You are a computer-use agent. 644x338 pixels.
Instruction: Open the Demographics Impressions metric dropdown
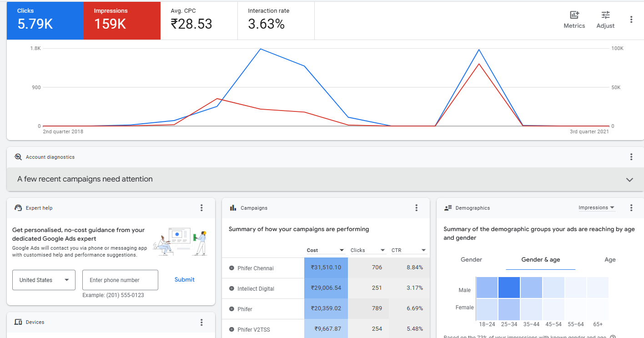596,208
